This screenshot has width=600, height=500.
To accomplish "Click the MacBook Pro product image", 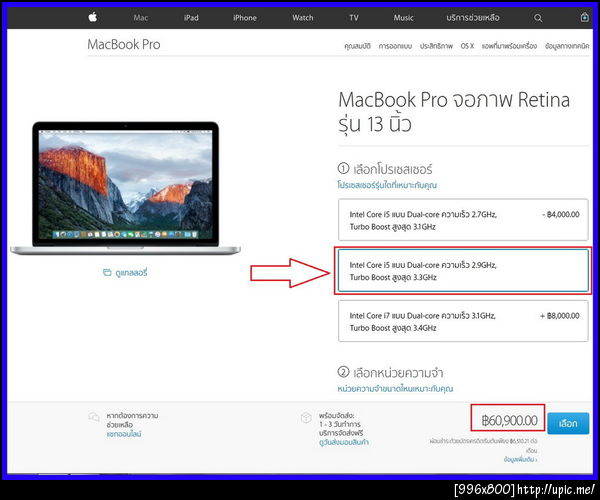I will point(126,188).
